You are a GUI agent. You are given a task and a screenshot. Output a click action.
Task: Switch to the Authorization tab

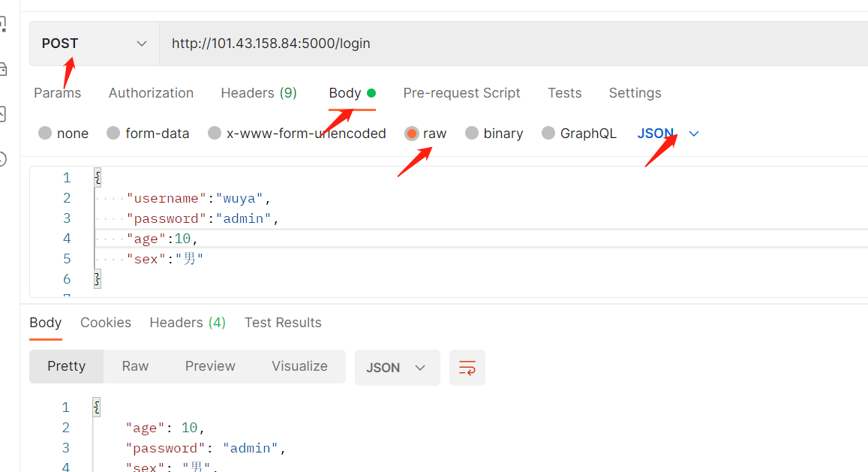[x=151, y=93]
